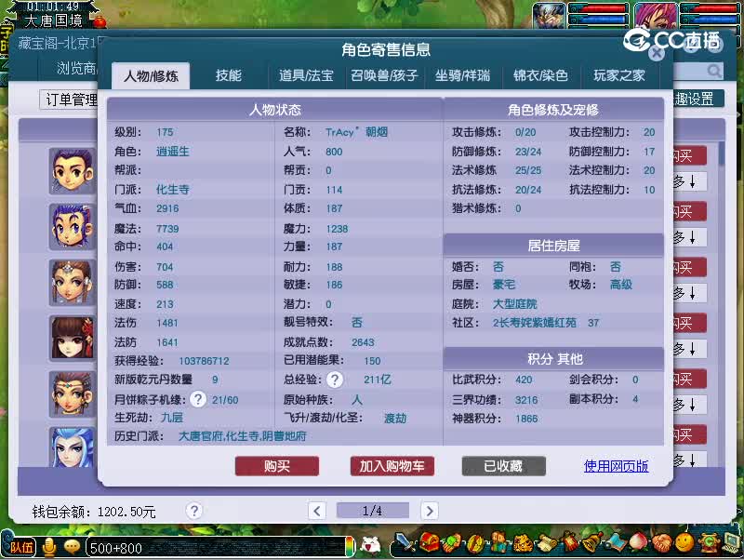Click the 逍遥生 character link
This screenshot has width=744, height=560.
coord(173,152)
